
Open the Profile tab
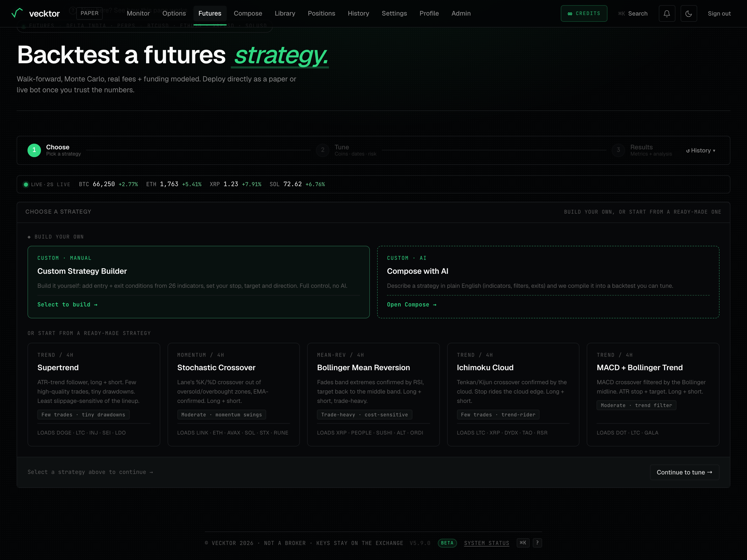[429, 13]
